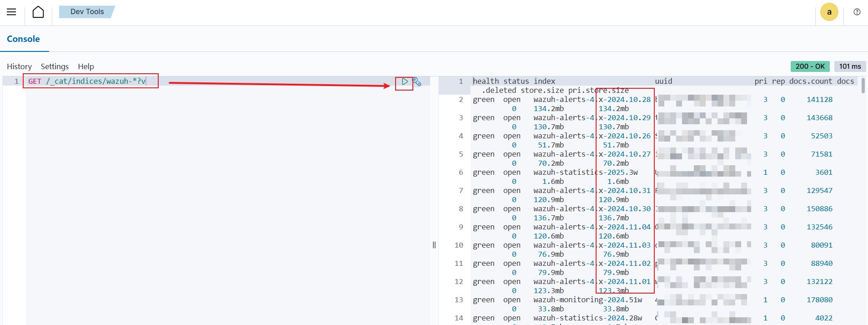This screenshot has height=325, width=868.
Task: Click docs count value 4022
Action: pos(824,318)
